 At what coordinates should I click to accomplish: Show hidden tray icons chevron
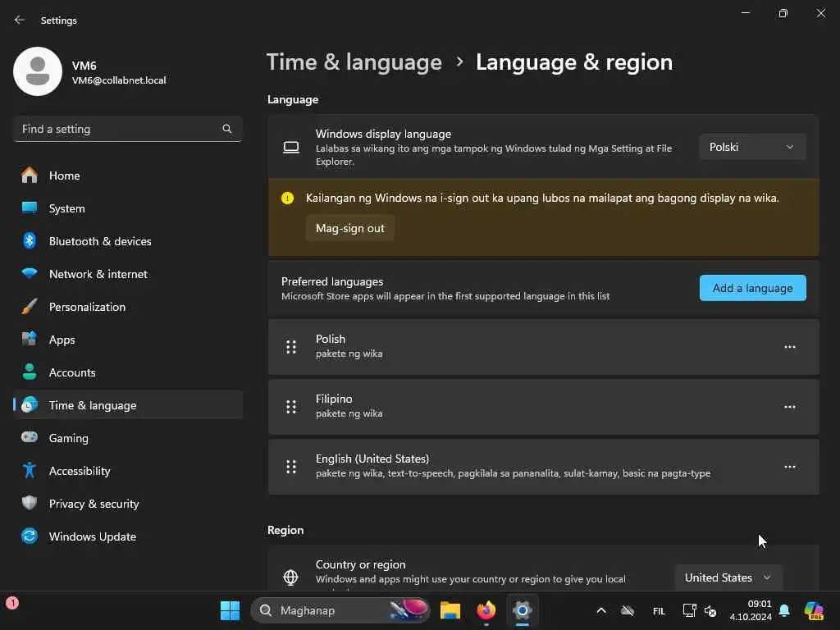[x=601, y=610]
